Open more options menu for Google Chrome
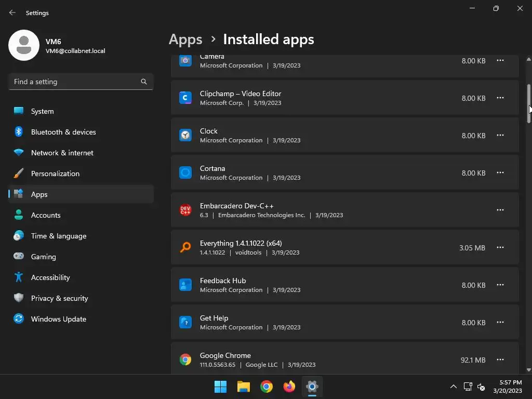 [500, 360]
